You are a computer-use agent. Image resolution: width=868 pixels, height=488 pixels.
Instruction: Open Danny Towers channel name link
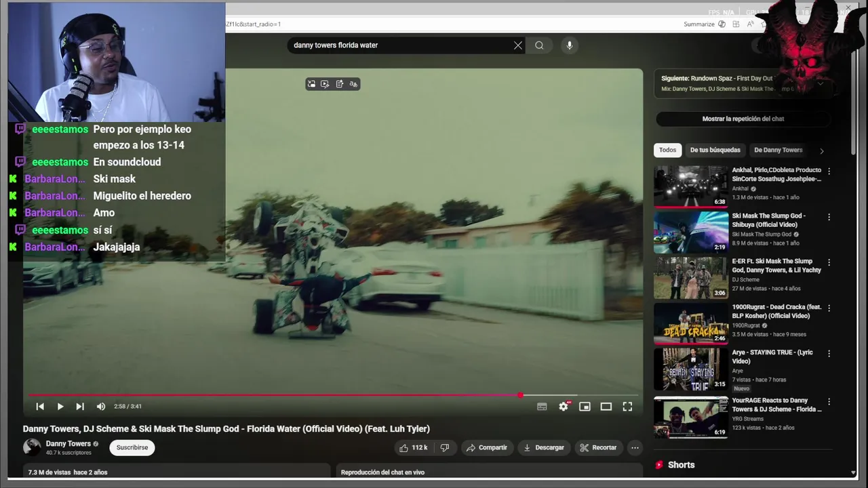[68, 444]
